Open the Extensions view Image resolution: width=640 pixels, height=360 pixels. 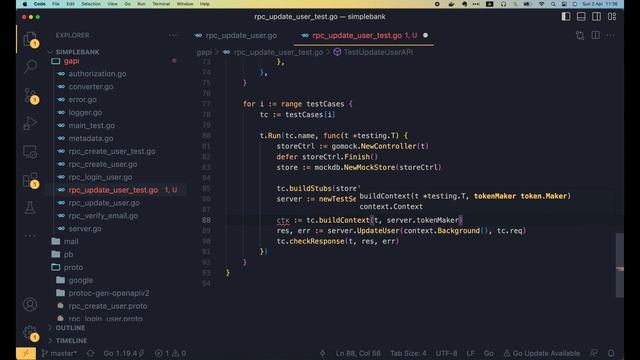[30, 180]
